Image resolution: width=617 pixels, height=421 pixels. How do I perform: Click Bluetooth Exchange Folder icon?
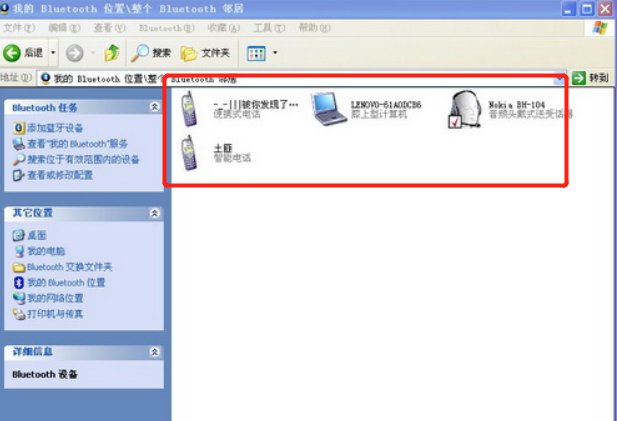[x=18, y=267]
